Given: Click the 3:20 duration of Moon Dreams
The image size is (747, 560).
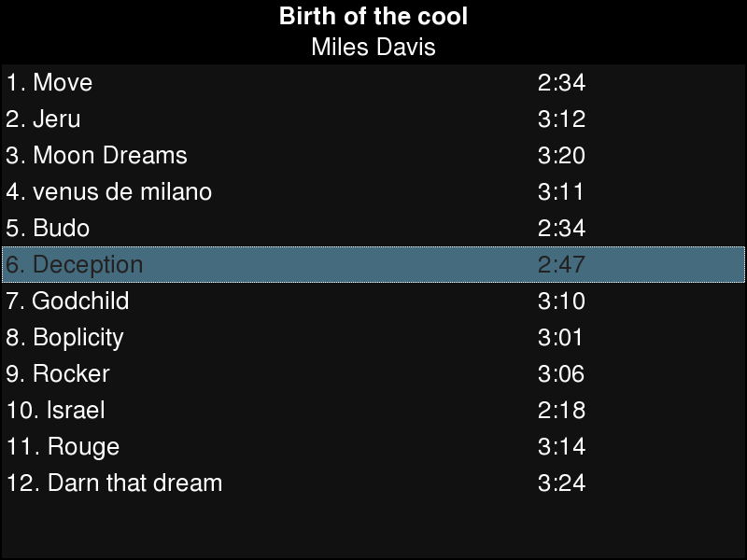Looking at the screenshot, I should tap(561, 155).
